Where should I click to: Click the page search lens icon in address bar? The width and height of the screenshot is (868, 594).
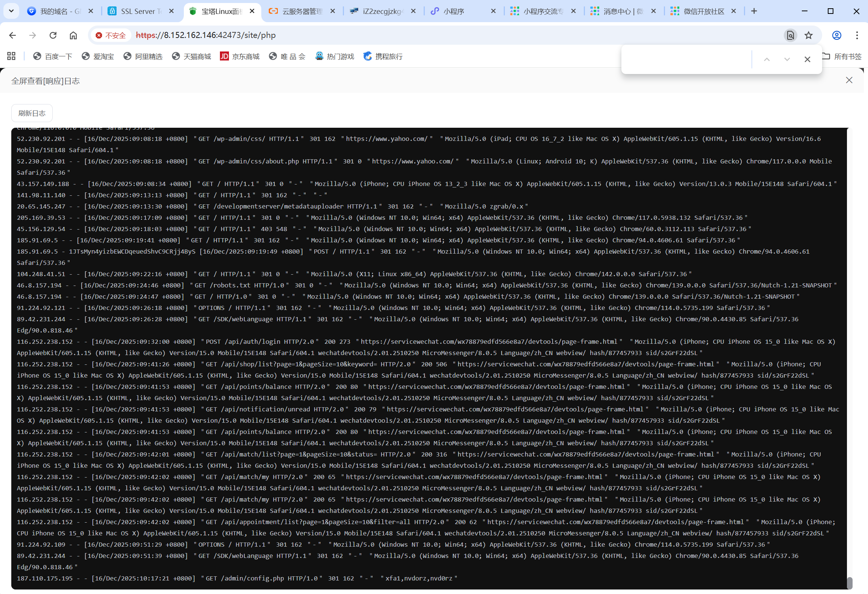(790, 35)
